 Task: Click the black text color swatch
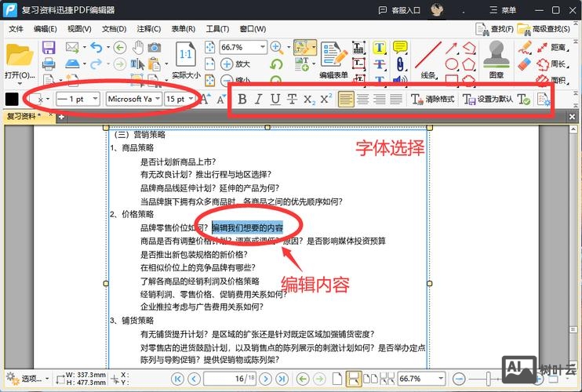point(12,99)
